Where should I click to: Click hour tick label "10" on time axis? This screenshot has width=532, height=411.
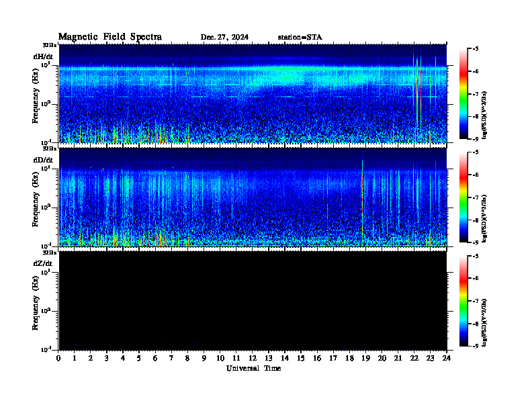220,358
